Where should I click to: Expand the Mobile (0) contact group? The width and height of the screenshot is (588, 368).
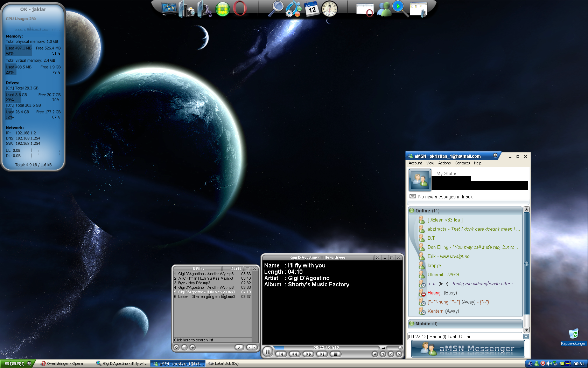point(465,323)
